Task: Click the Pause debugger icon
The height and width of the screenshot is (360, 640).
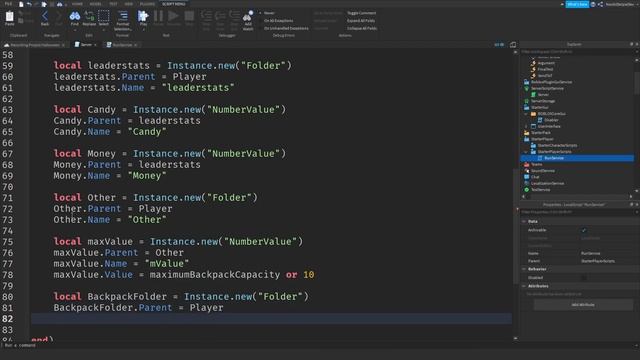Action: click(x=158, y=16)
